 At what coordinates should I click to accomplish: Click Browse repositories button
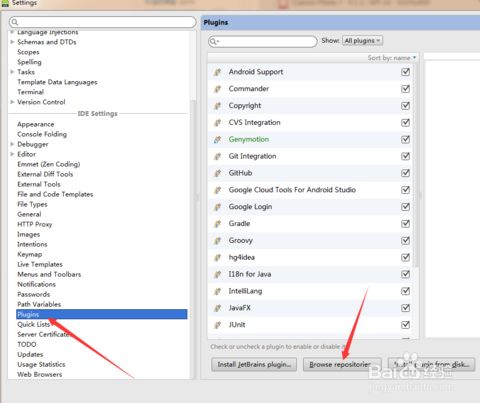point(342,365)
